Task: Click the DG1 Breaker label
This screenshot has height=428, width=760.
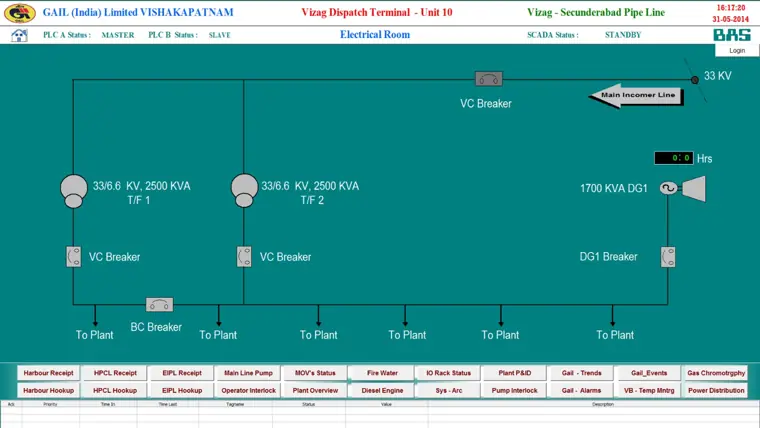Action: pyautogui.click(x=608, y=257)
